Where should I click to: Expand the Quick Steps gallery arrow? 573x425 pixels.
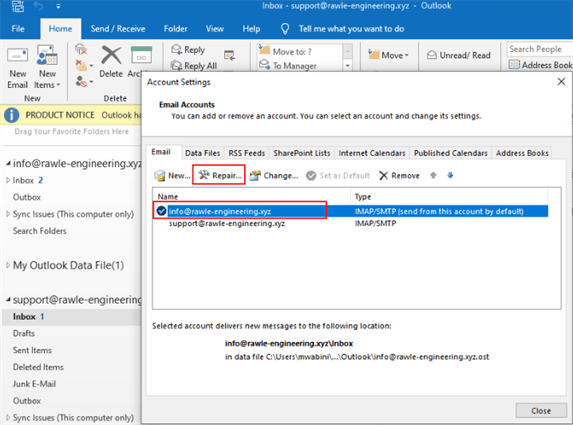pyautogui.click(x=348, y=66)
